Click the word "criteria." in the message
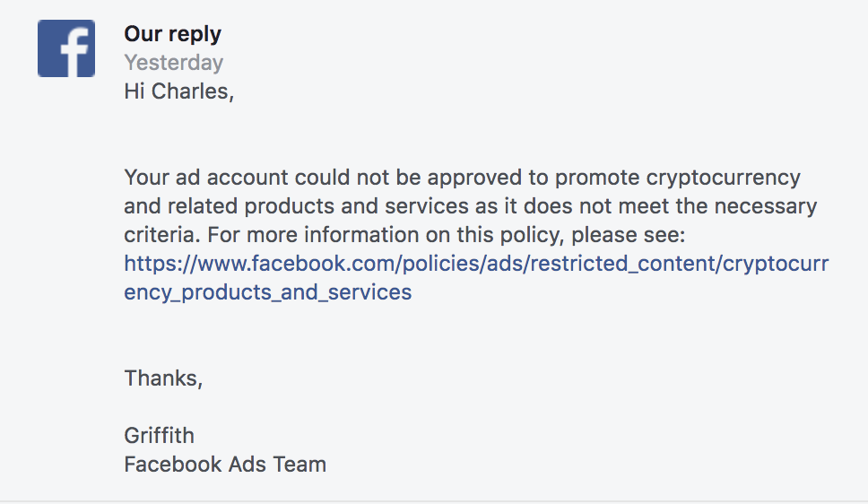 159,235
